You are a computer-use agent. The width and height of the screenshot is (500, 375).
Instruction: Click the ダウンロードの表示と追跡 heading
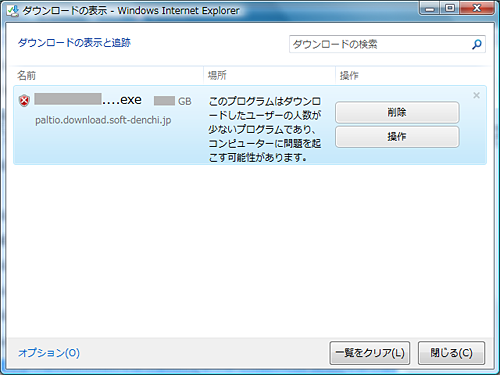pos(74,43)
